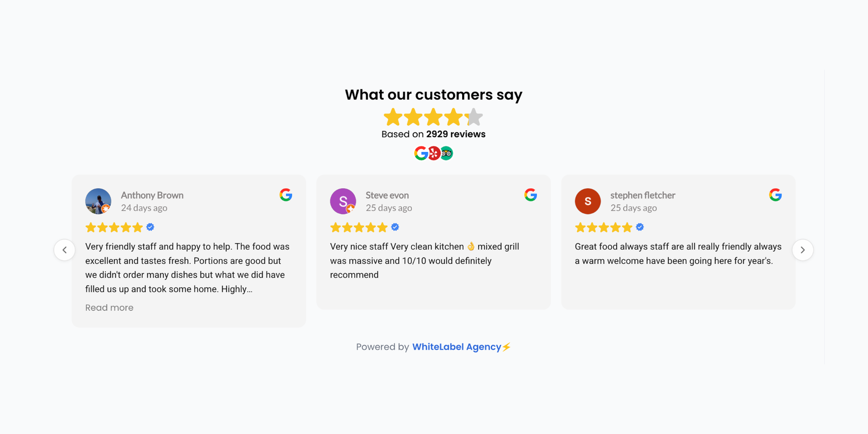Screen dimensions: 868x434
Task: Expand Anthony Brown's review with Read more
Action: [109, 308]
